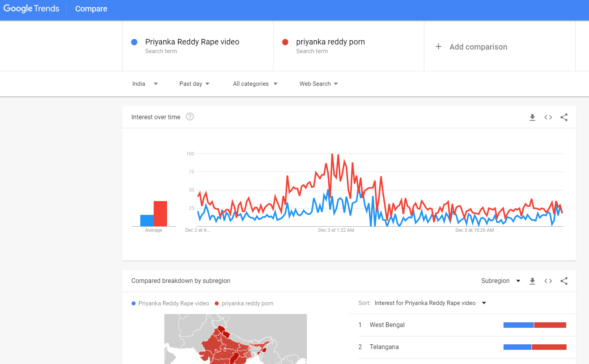Click the blue legend entry above the map
Screen dimensions: 589x364
(170, 303)
